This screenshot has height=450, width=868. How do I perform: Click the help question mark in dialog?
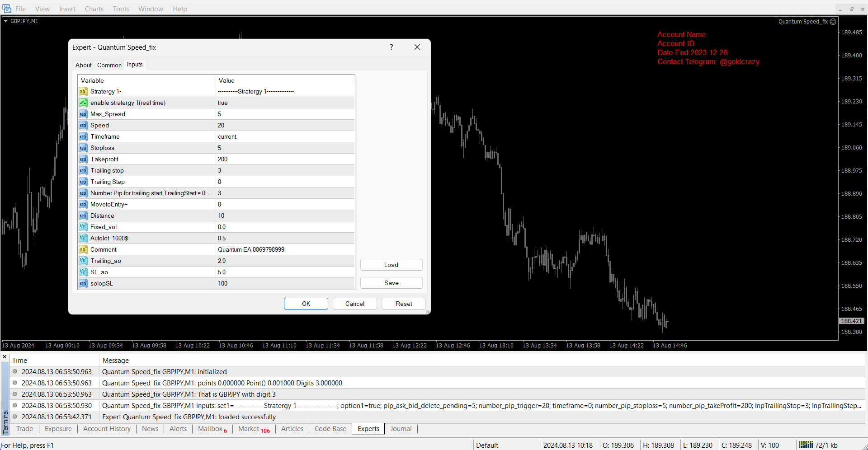coord(392,47)
